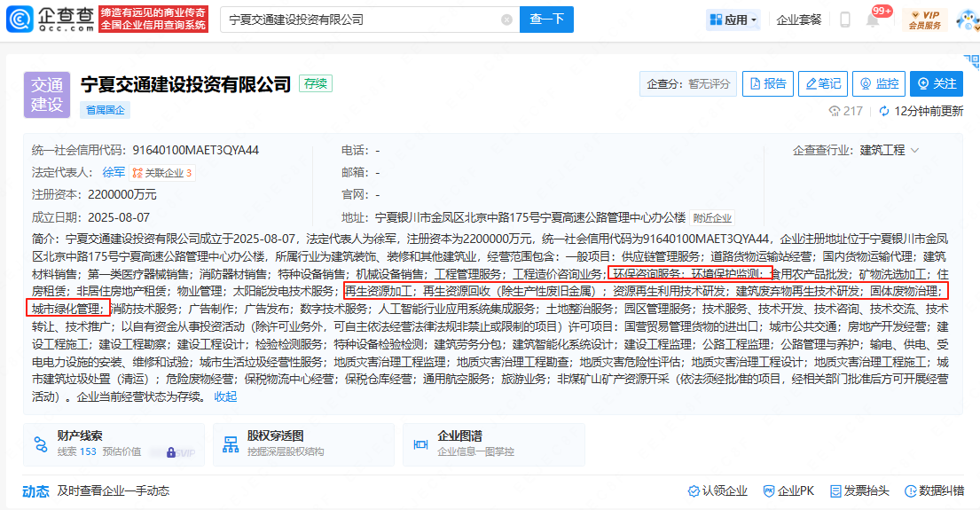Clear the search box text

point(507,20)
